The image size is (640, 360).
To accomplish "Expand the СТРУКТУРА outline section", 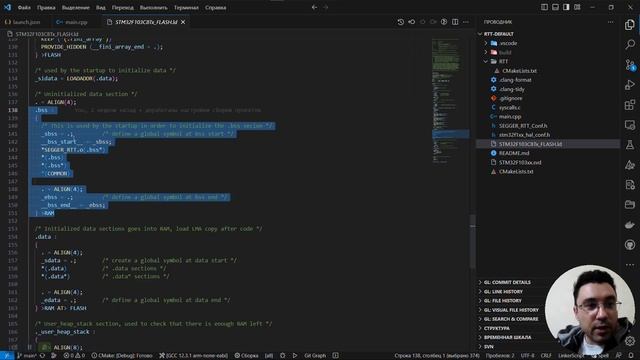I will (x=496, y=329).
